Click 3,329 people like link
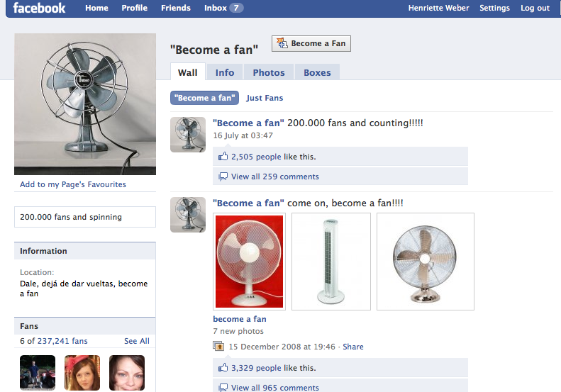 coord(256,367)
